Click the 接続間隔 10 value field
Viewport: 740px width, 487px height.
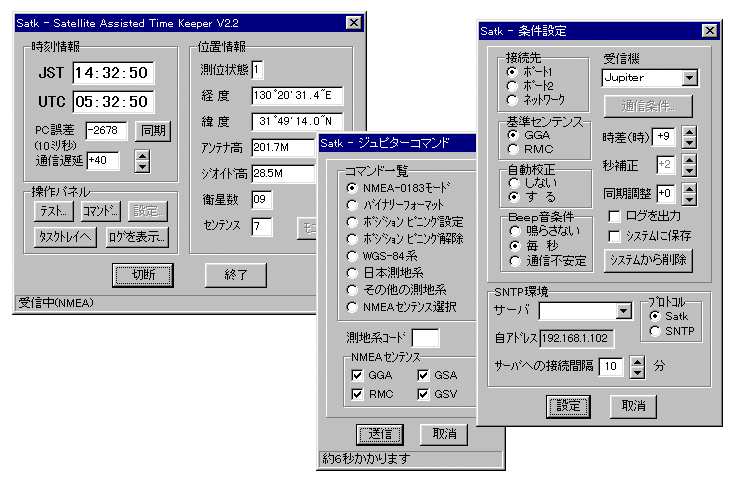(x=611, y=367)
